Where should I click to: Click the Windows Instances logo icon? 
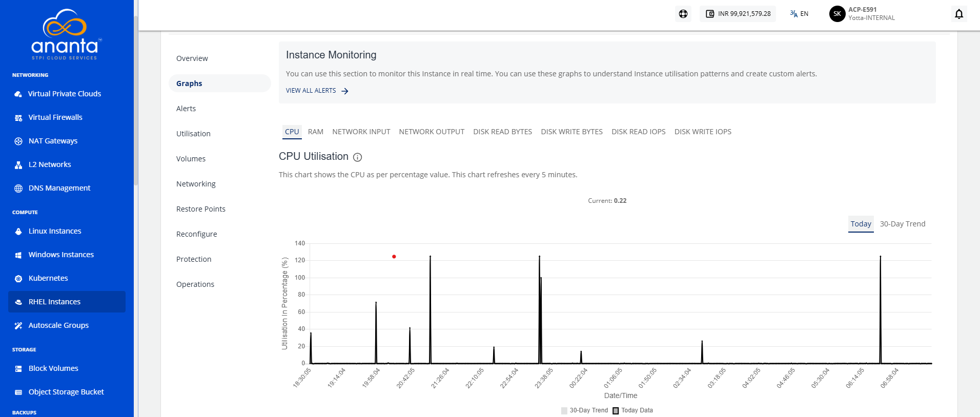(x=18, y=255)
